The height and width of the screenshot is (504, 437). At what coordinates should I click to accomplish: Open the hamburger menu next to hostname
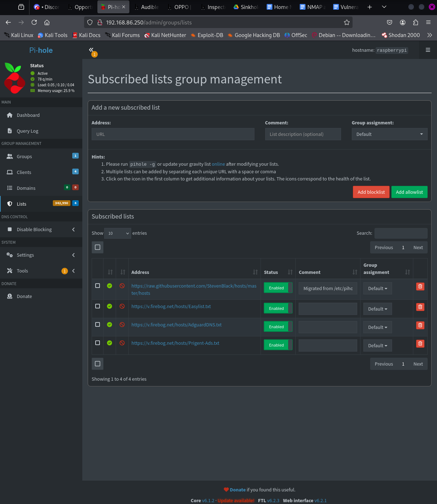click(428, 50)
